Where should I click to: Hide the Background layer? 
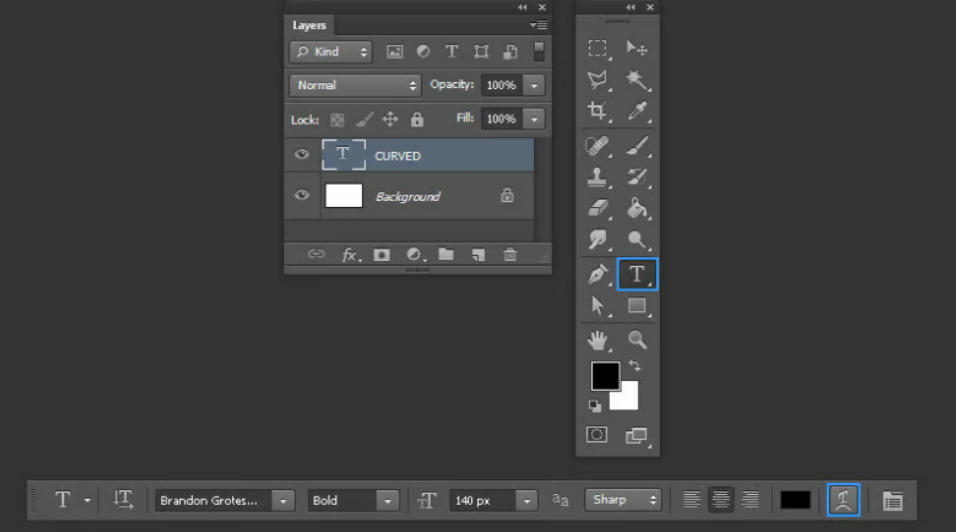301,195
